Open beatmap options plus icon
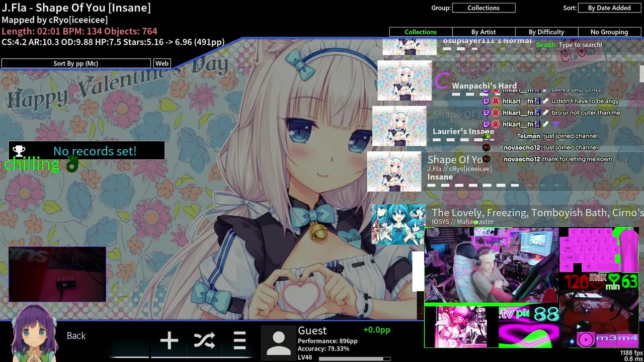 point(169,341)
